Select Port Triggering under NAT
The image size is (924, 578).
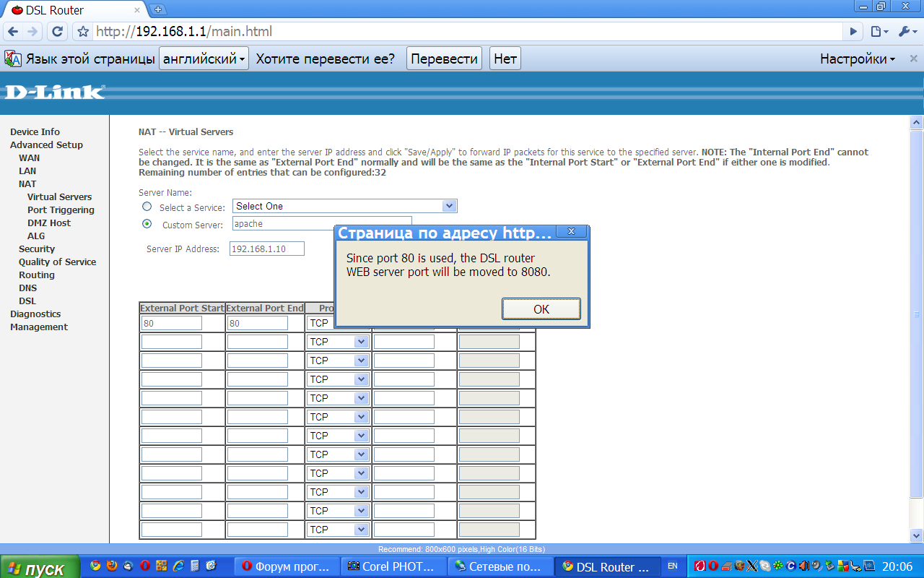click(61, 210)
